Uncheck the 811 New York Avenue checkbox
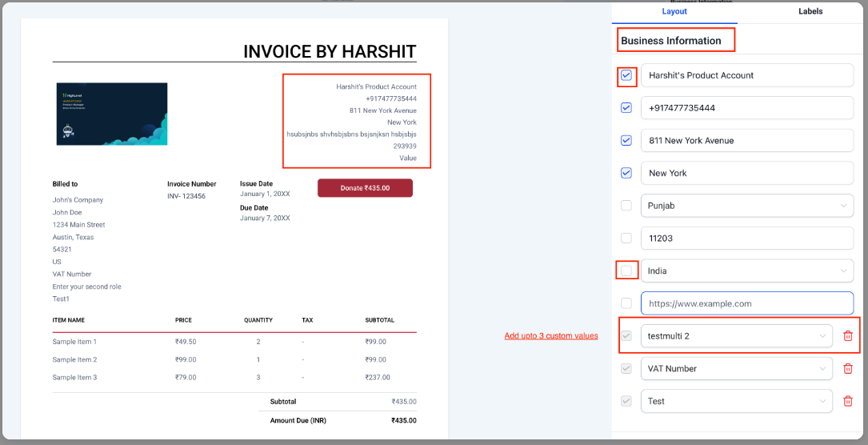 (x=626, y=141)
